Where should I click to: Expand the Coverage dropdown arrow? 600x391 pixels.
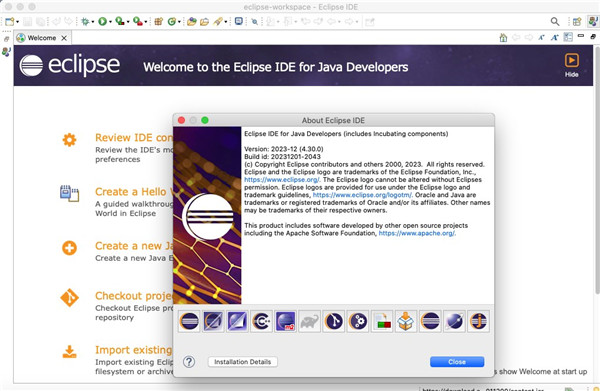click(x=128, y=22)
